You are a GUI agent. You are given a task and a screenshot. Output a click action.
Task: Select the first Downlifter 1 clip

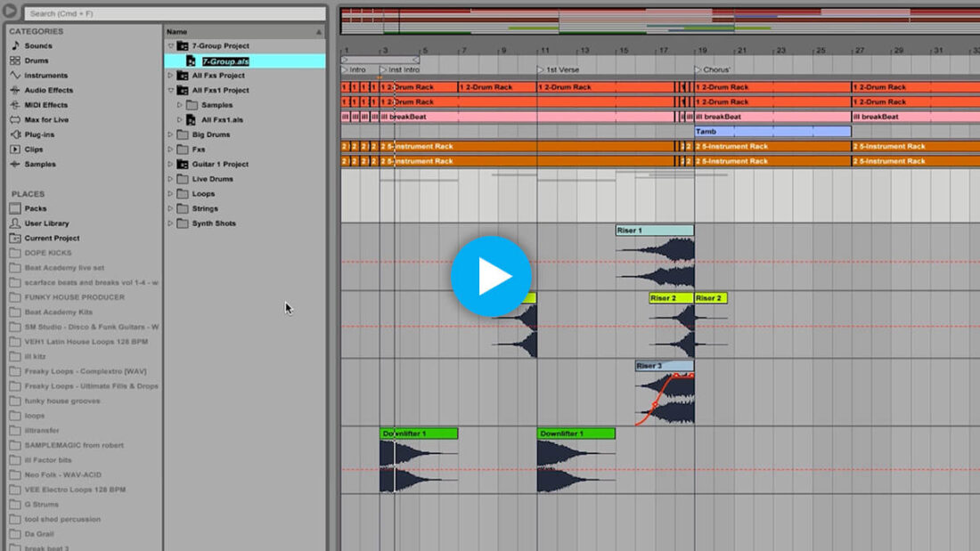419,433
